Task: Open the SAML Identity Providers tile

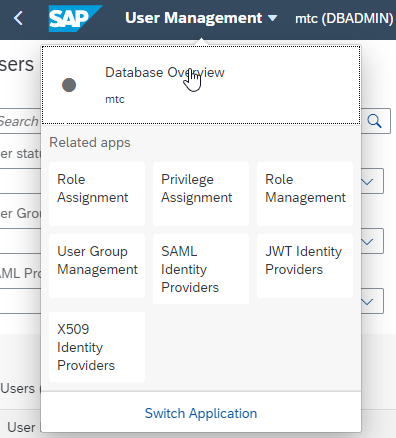Action: coord(201,269)
